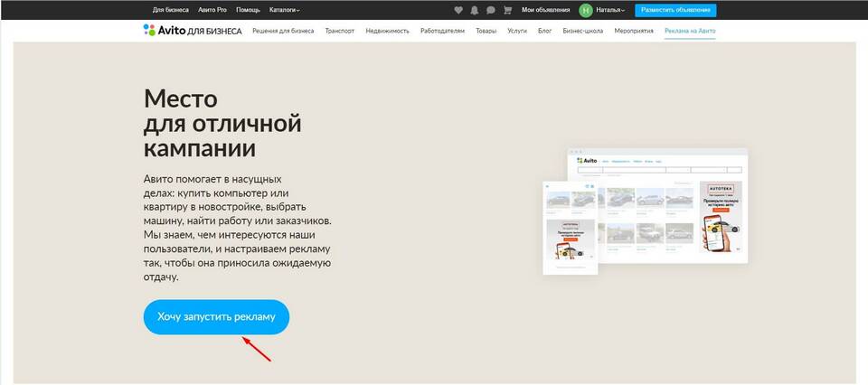The height and width of the screenshot is (385, 868).
Task: Open notifications bell icon
Action: pos(475,10)
